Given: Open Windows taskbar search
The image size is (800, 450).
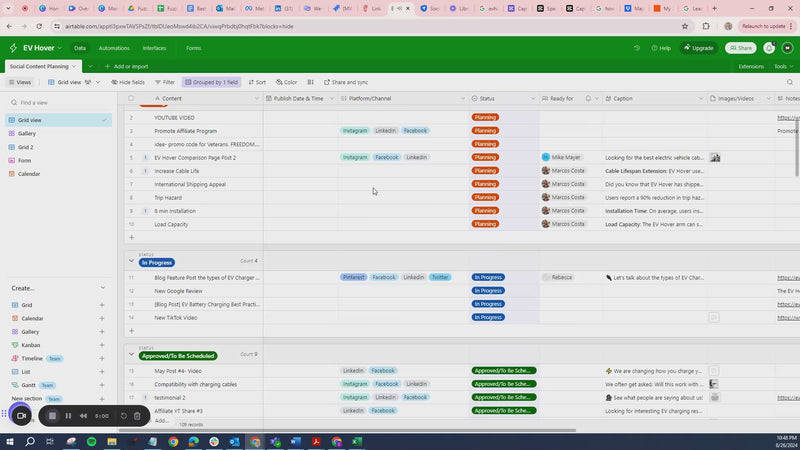Looking at the screenshot, I should (30, 441).
